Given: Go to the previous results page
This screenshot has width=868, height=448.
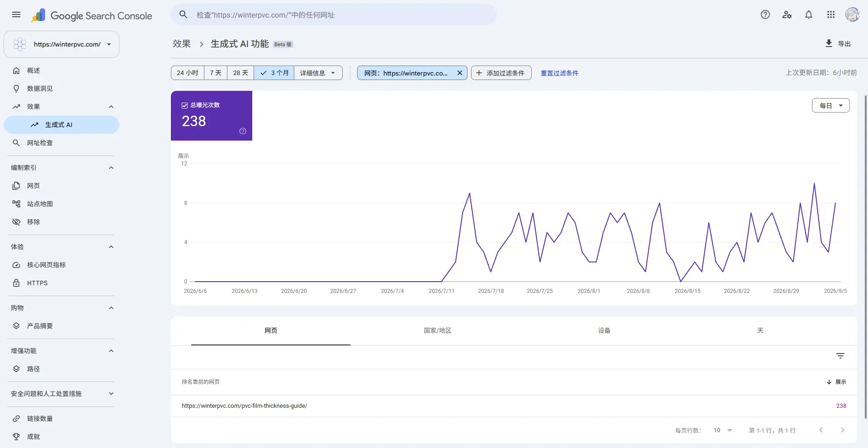Looking at the screenshot, I should click(x=821, y=430).
